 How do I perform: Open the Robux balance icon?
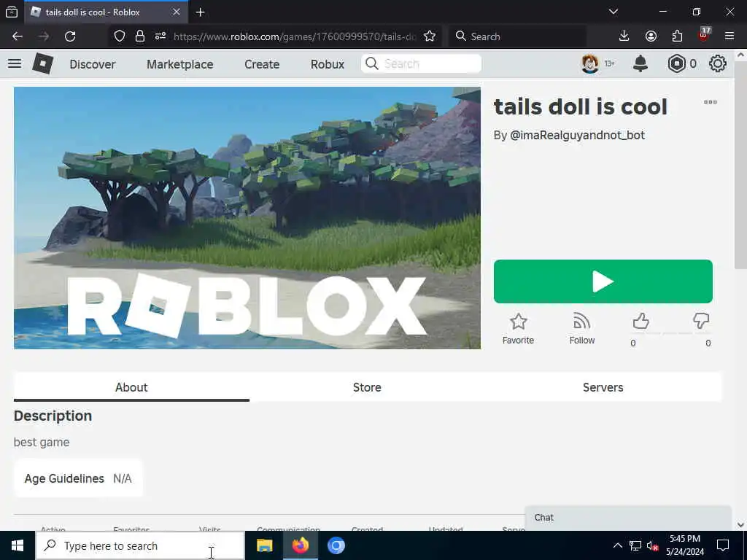click(x=676, y=63)
